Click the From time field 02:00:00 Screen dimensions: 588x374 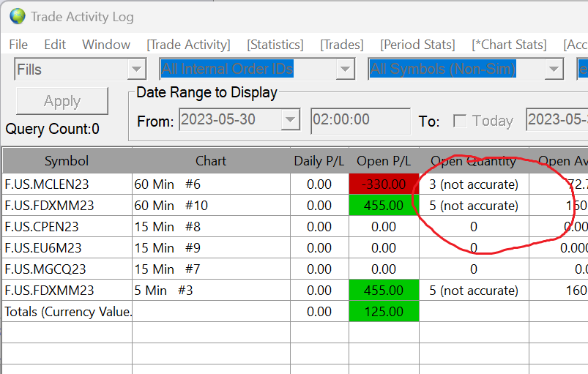[360, 120]
